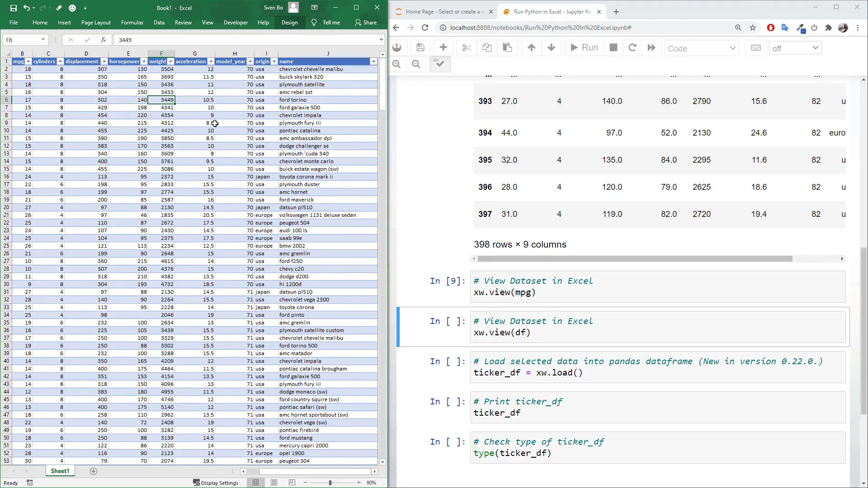This screenshot has width=868, height=488.
Task: Click the Run Python In Excel browser tab
Action: (547, 12)
